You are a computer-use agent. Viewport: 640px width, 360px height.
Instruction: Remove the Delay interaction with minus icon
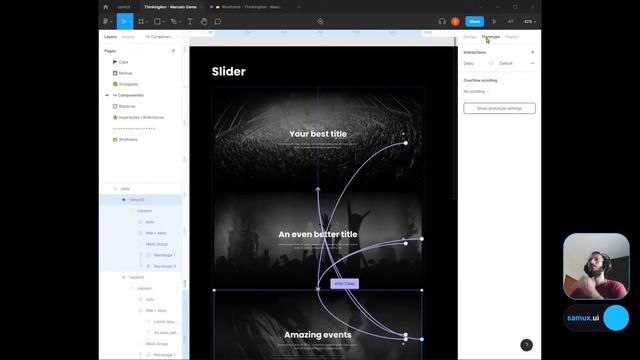pos(532,63)
